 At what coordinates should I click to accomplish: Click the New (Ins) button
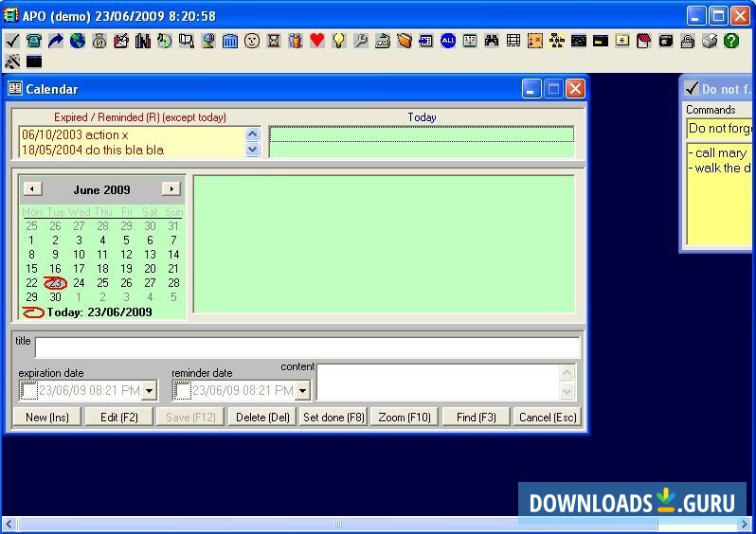(x=47, y=417)
